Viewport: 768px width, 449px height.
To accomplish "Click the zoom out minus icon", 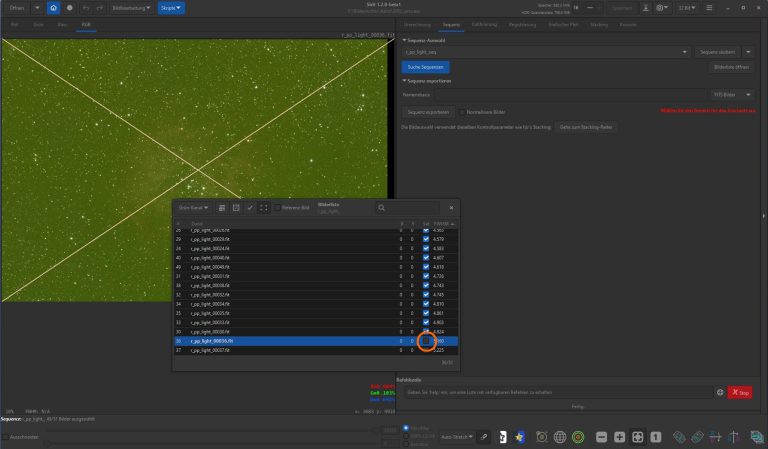I will (x=601, y=437).
